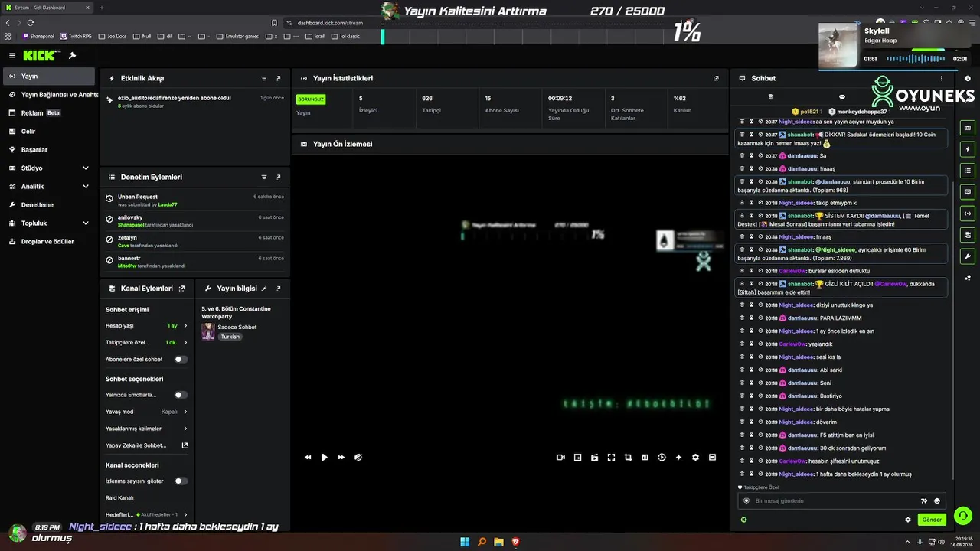This screenshot has height=551, width=980.
Task: Open Yavaş mod setting showing Kapalı
Action: coord(146,412)
